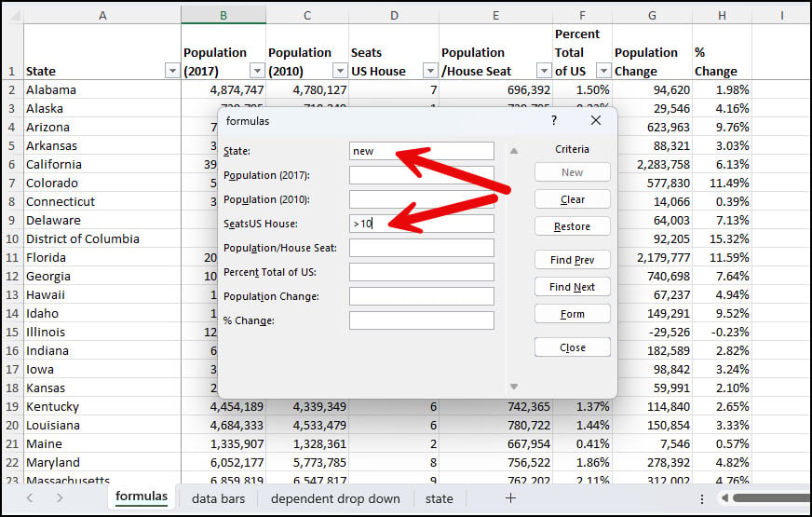Image resolution: width=812 pixels, height=517 pixels.
Task: Click the Population Change header cell
Action: coord(652,52)
